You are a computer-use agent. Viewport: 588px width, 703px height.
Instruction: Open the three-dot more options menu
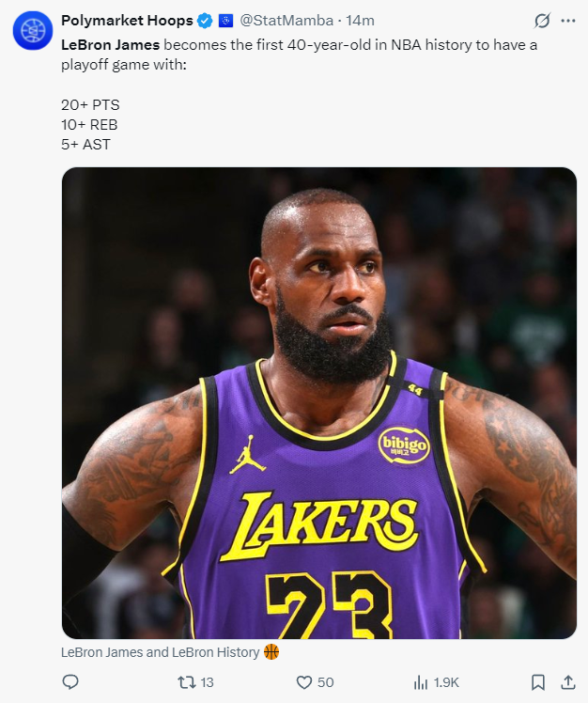[568, 21]
